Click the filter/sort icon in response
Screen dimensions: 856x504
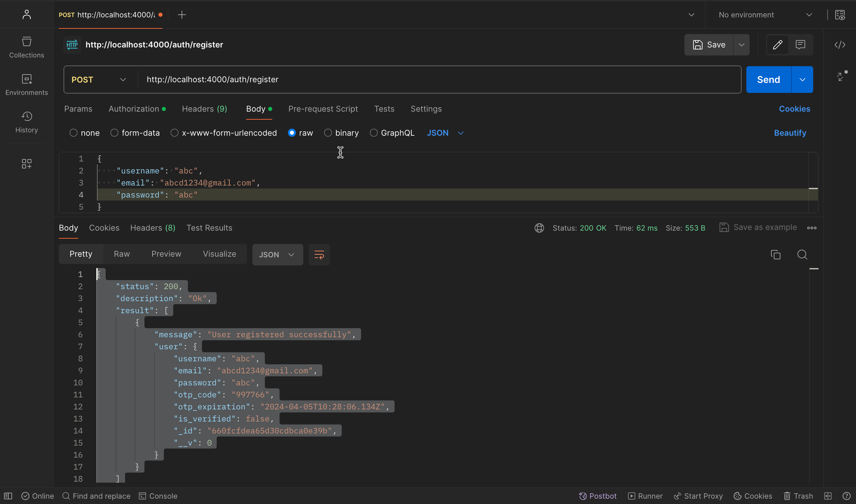pos(319,254)
